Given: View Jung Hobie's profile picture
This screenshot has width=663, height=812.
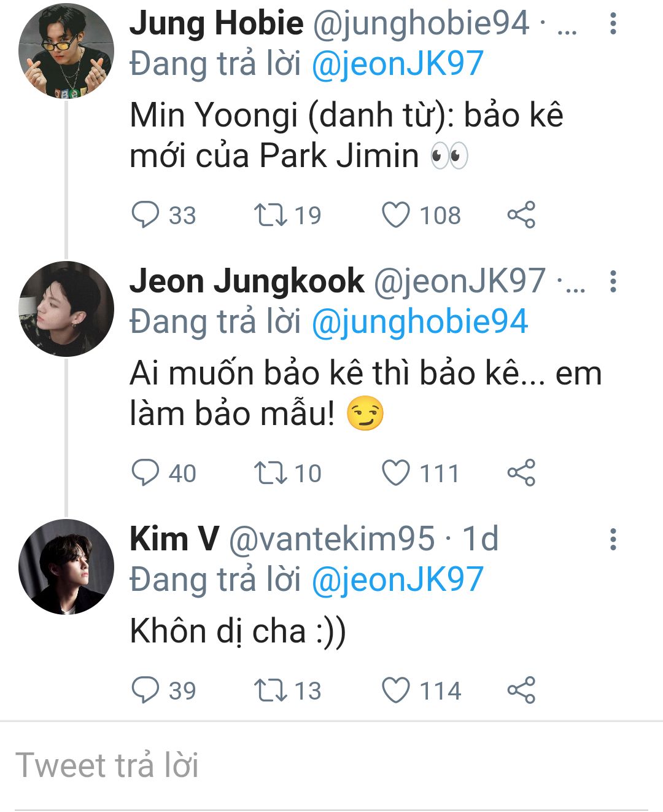Looking at the screenshot, I should 66,52.
